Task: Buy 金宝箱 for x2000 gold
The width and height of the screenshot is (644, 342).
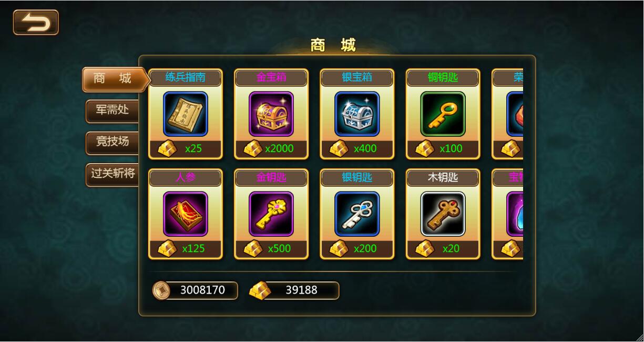Action: point(271,149)
